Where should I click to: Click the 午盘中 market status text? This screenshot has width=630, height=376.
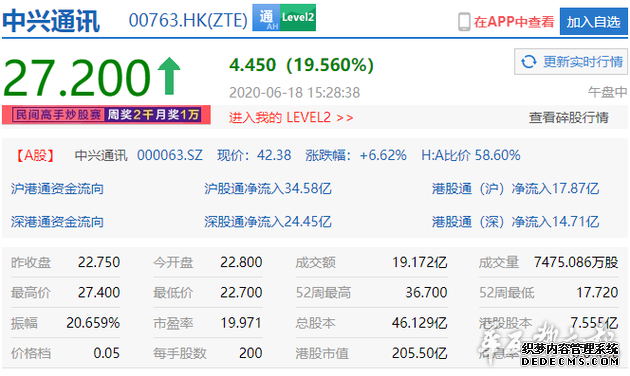click(x=607, y=92)
